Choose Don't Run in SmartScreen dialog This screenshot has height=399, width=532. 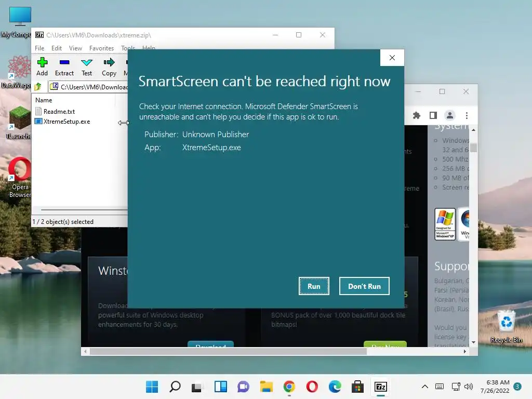tap(364, 286)
